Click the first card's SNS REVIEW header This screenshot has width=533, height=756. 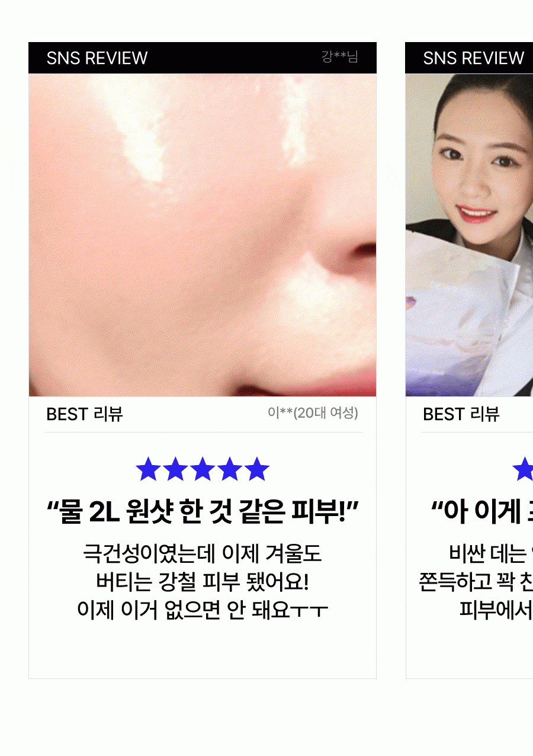[x=97, y=58]
